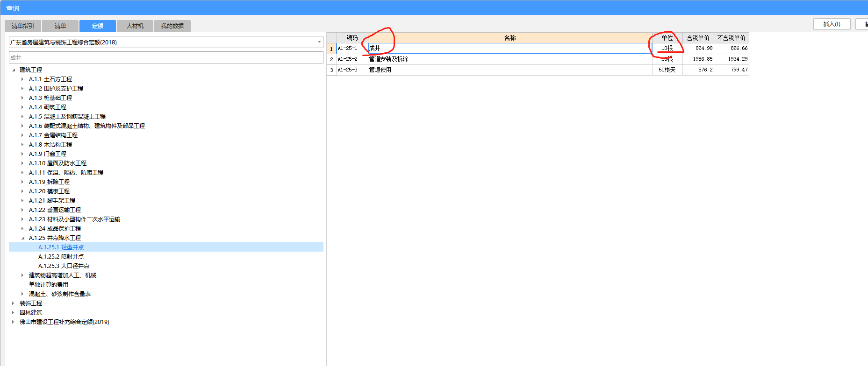Expand the A.1.4 砌筑工程 node
The height and width of the screenshot is (366, 868).
(22, 107)
